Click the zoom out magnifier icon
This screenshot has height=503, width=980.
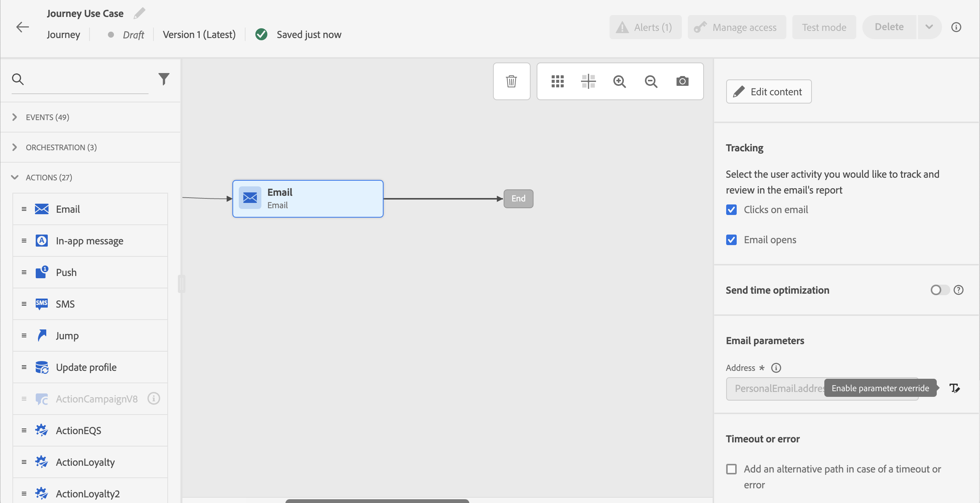pyautogui.click(x=651, y=81)
